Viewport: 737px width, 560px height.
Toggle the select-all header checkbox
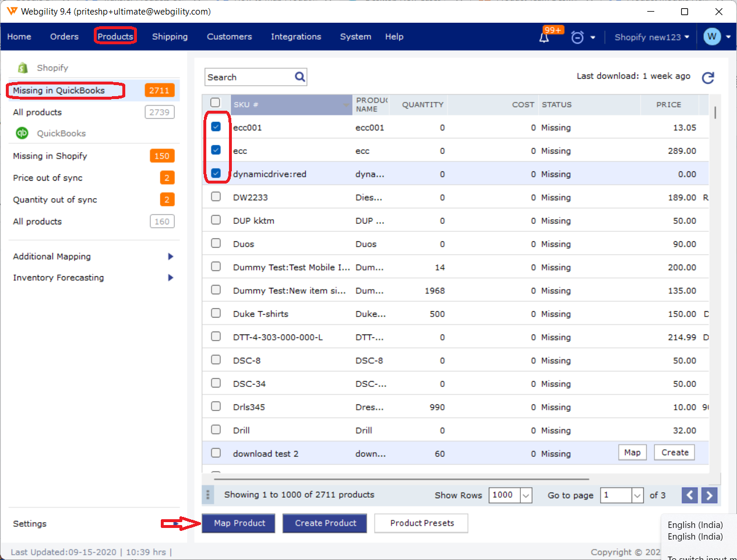(215, 103)
